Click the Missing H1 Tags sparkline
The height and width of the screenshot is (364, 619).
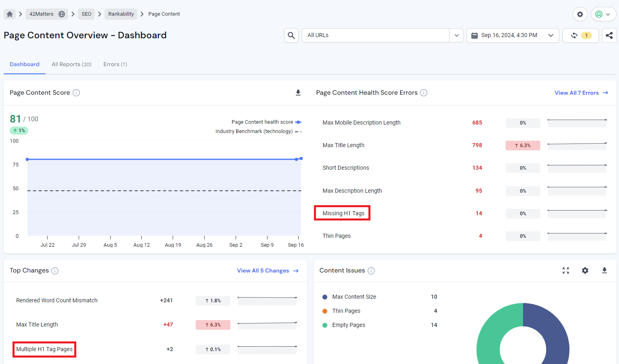tap(577, 214)
